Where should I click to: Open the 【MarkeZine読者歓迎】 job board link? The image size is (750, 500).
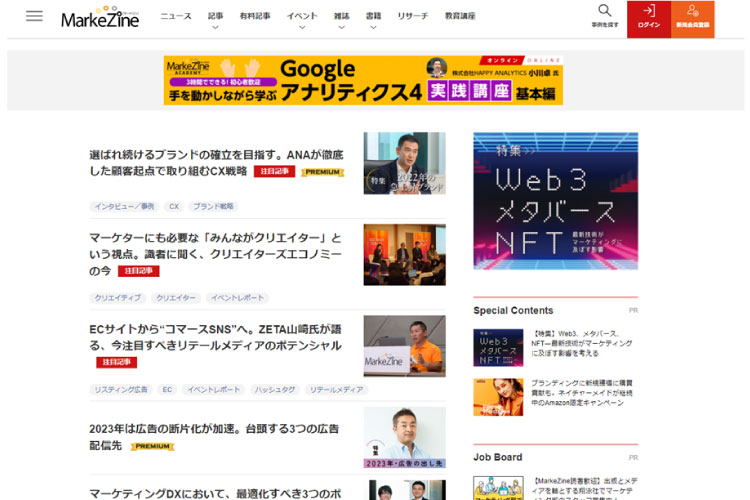point(585,488)
